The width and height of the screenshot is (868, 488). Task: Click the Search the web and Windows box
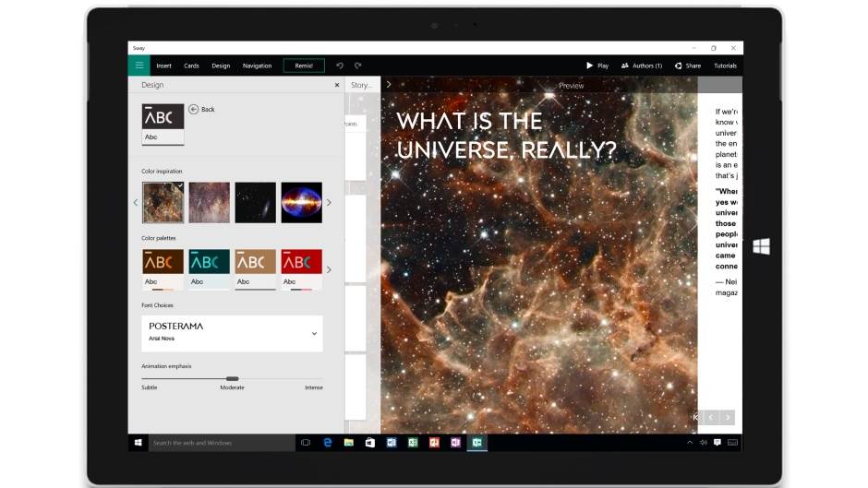click(x=222, y=443)
